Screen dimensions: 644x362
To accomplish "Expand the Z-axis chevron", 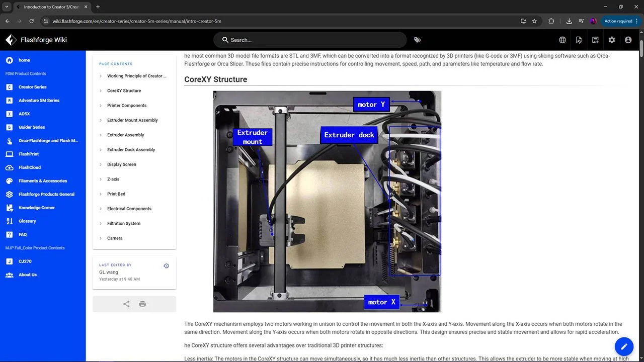I will pyautogui.click(x=101, y=179).
